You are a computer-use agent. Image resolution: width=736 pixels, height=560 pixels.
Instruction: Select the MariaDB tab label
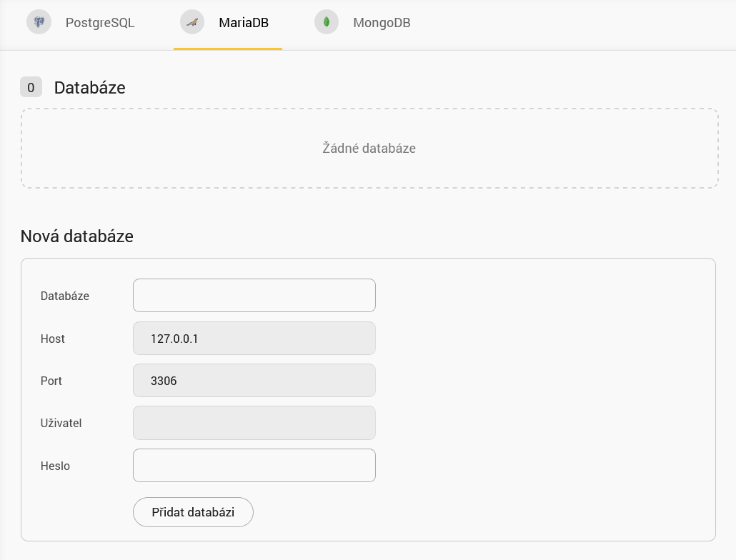tap(244, 23)
